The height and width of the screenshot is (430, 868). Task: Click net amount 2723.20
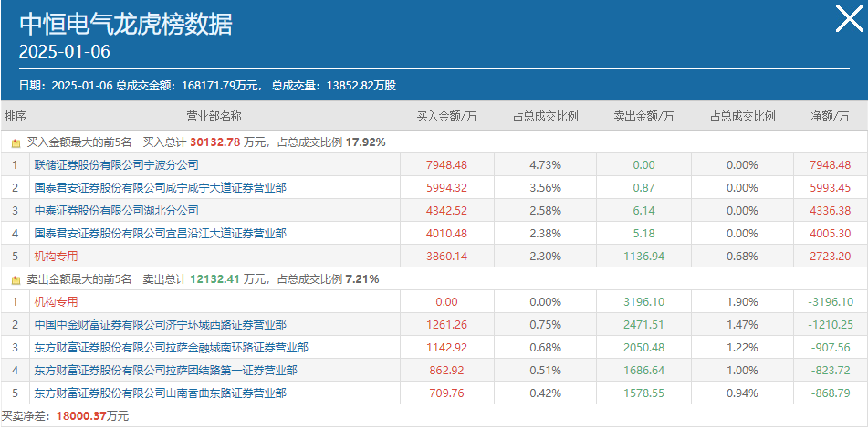click(x=830, y=257)
